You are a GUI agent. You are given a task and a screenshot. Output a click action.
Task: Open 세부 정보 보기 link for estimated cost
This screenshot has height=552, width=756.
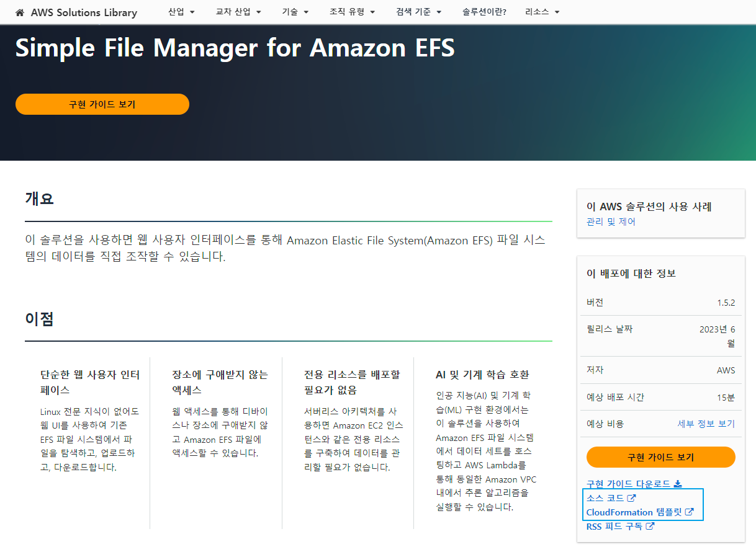coord(706,424)
